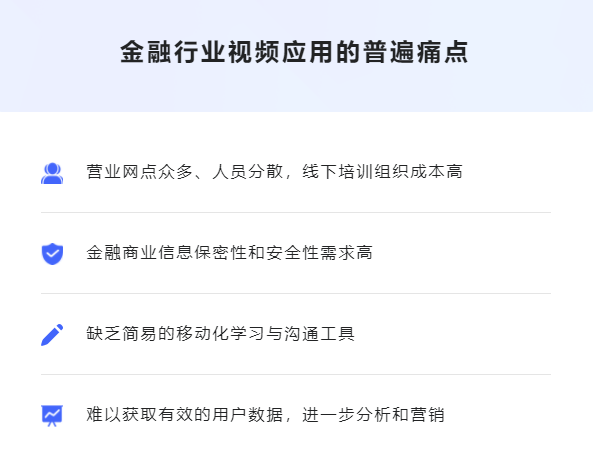Click the text 进一步分析和营销
This screenshot has width=593, height=476.
tap(373, 415)
